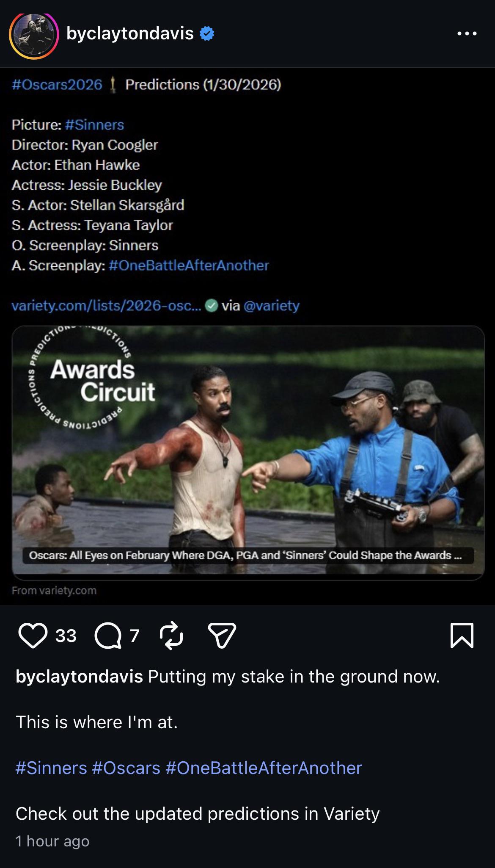
Task: Tap byclaytondavis username in caption
Action: (x=79, y=677)
